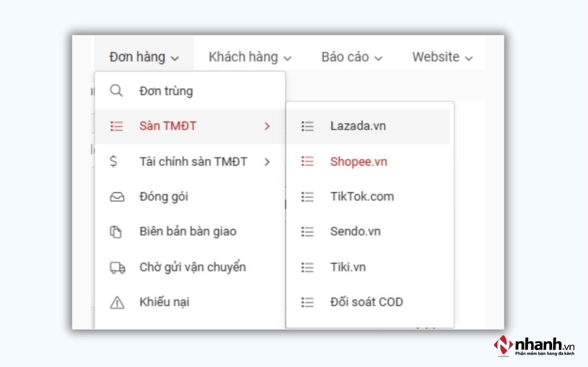
Task: Click the envelope icon beside Đóng gói
Action: click(x=116, y=196)
